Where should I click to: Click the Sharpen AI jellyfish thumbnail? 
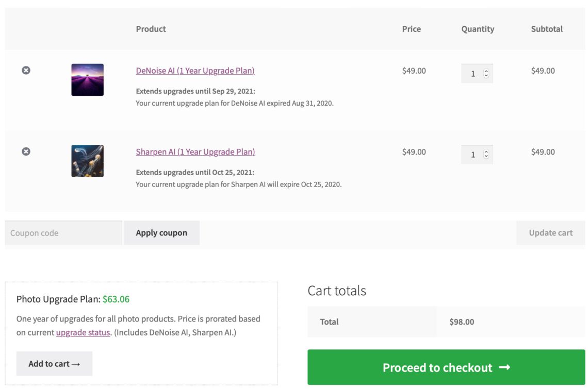(x=87, y=161)
